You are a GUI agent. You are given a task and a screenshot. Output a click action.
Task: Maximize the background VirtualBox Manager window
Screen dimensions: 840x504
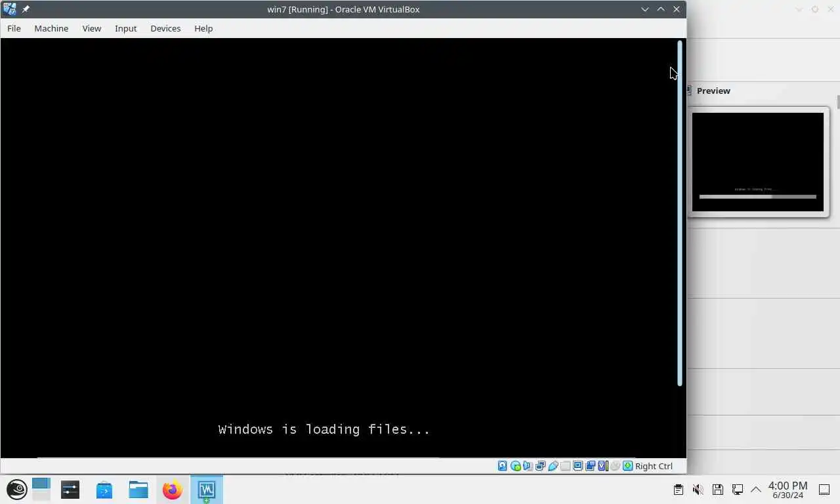tap(814, 9)
